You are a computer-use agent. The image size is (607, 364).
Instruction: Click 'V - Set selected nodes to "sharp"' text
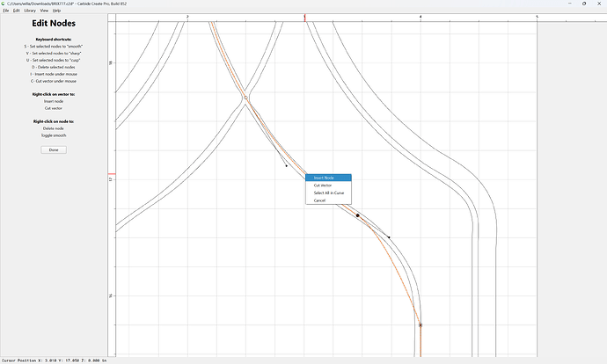click(x=54, y=54)
